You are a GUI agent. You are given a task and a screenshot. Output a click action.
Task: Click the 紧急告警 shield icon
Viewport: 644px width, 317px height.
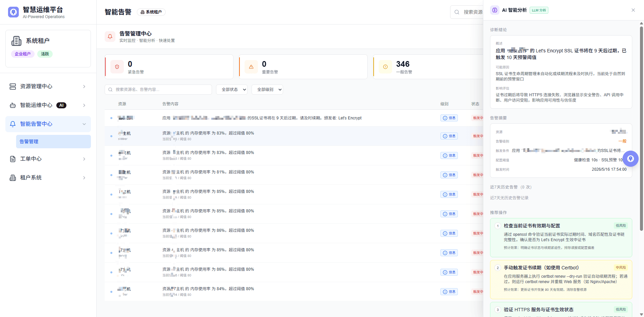(117, 67)
